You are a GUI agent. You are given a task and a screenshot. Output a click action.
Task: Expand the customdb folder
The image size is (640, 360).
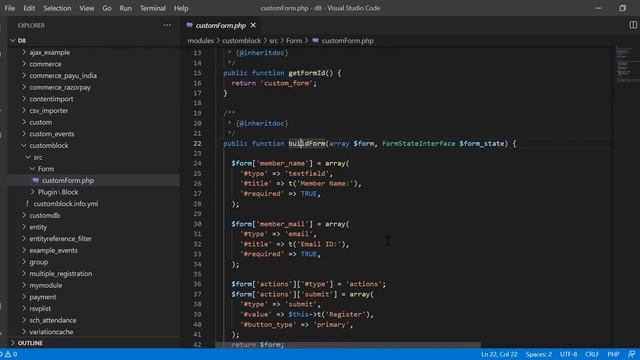(24, 215)
